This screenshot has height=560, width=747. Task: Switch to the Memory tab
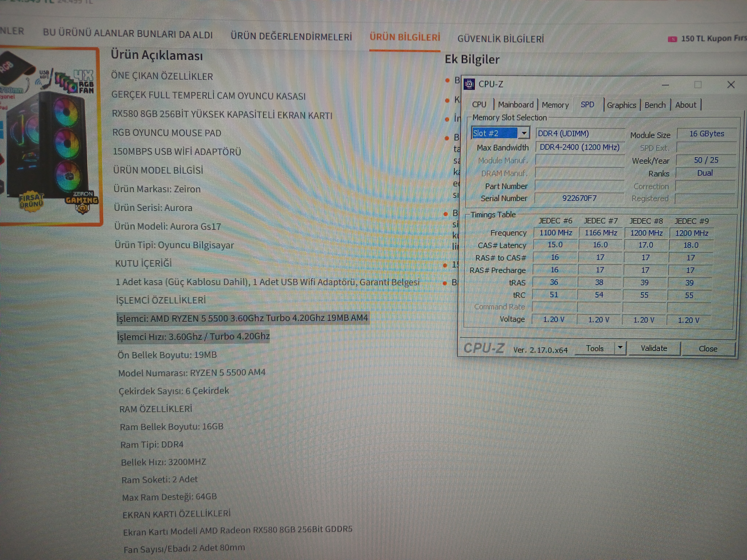555,105
